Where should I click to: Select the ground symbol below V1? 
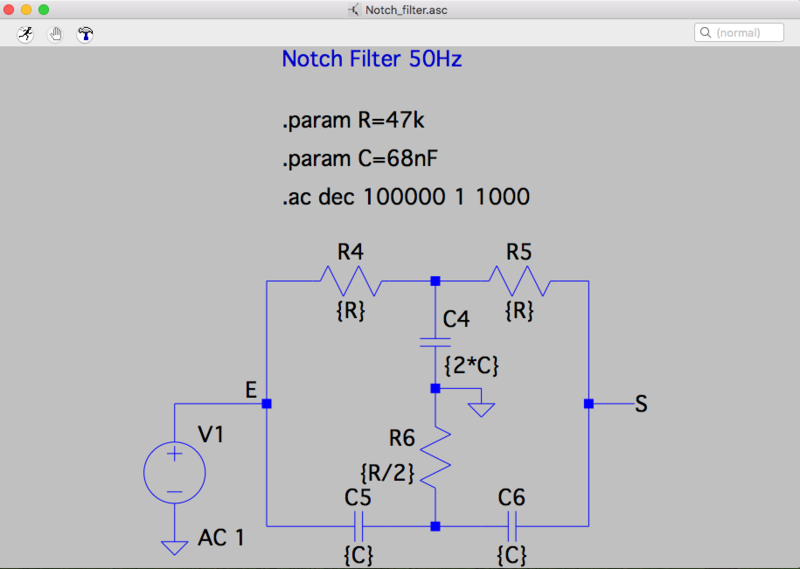(174, 546)
